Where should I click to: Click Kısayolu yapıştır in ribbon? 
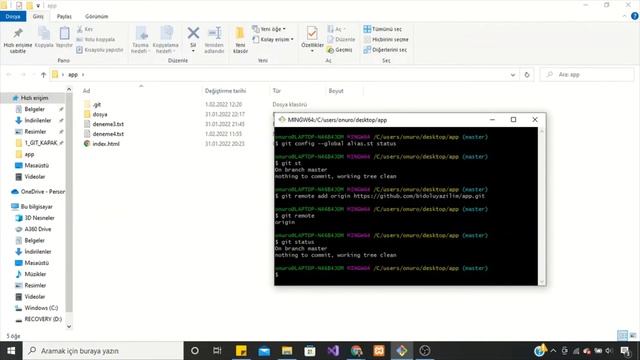click(x=100, y=50)
